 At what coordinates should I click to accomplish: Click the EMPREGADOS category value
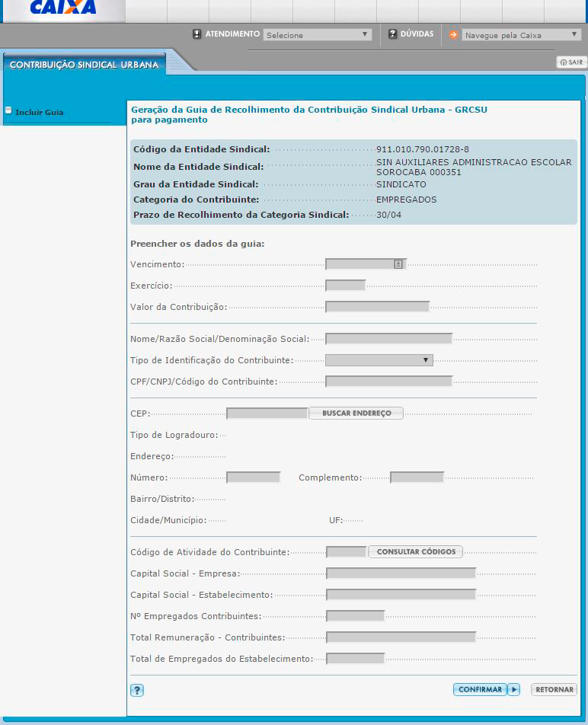[406, 200]
